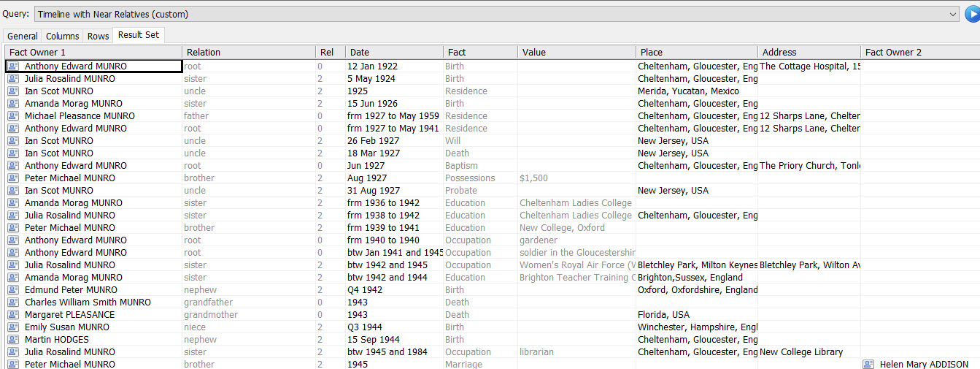This screenshot has width=980, height=369.
Task: Click person icon beside Edmund Peter MUNRO
Action: (13, 289)
